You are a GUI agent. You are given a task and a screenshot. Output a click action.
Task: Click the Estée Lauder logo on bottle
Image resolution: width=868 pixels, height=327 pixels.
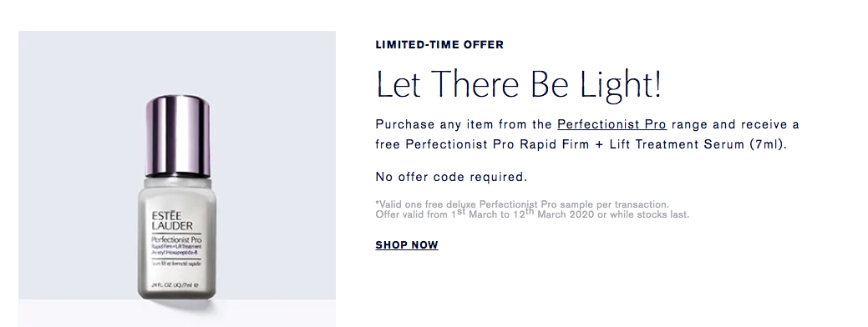171,221
